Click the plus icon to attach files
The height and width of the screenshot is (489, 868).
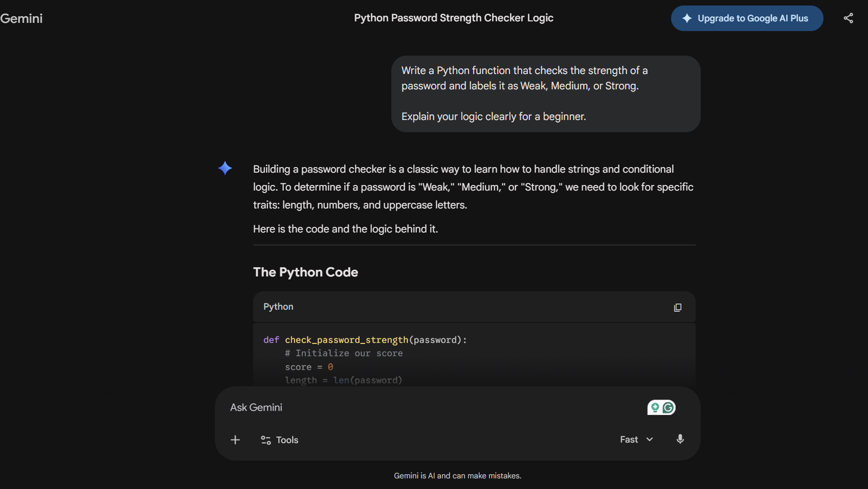pos(235,440)
